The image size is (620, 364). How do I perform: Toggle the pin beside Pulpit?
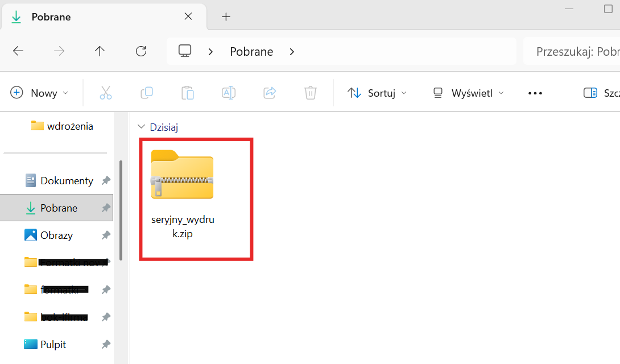click(106, 345)
